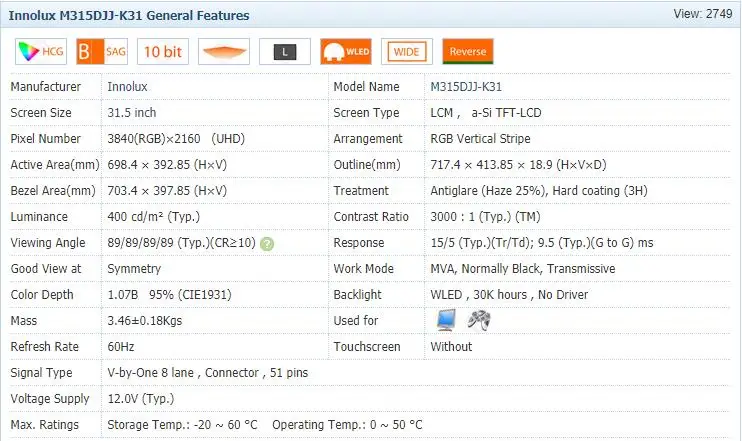Click the 15/5 (Typ.)(Tr/Td) response value
The width and height of the screenshot is (742, 441).
542,243
